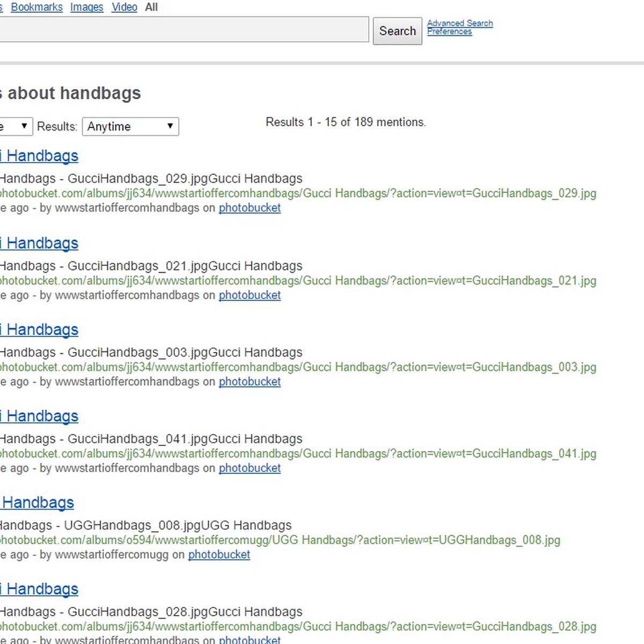This screenshot has height=644, width=644.
Task: Click photobucket link under GucciHandbags_029 result
Action: coord(250,208)
